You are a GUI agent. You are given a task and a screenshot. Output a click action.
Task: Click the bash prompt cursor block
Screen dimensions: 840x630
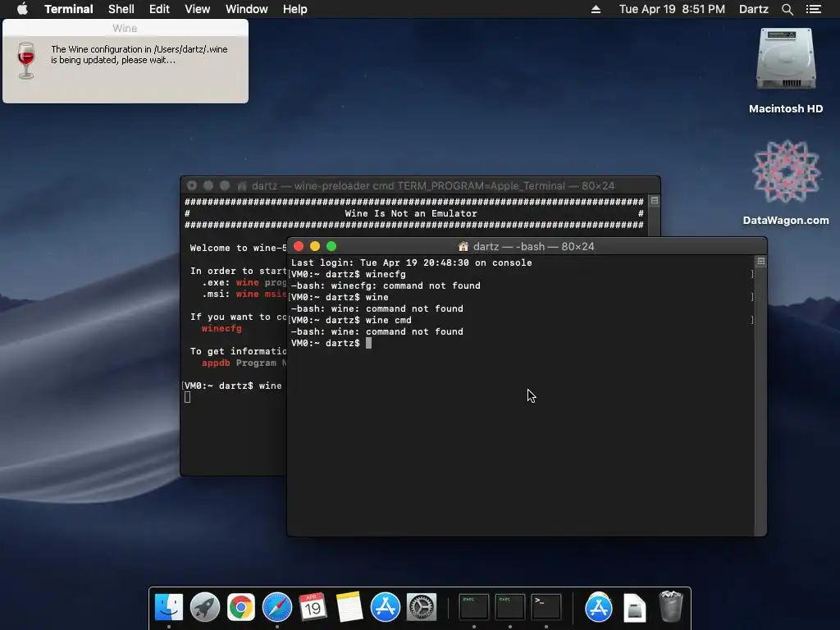point(368,343)
